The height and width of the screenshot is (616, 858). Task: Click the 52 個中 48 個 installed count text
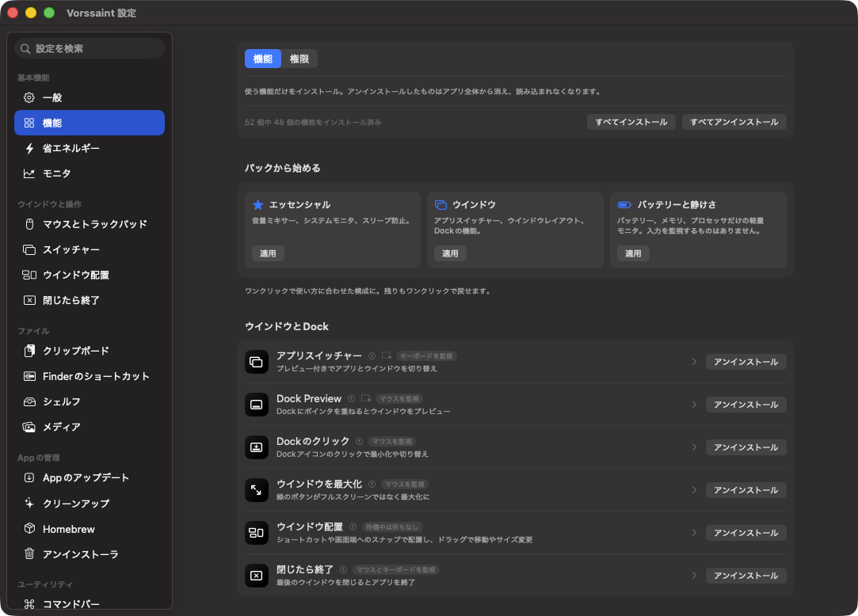313,122
